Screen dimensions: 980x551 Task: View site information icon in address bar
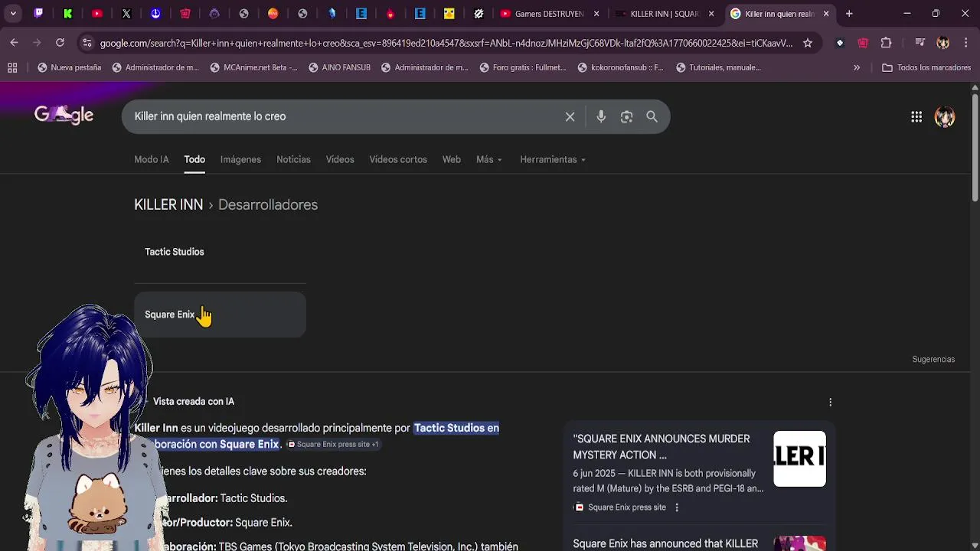[x=87, y=43]
